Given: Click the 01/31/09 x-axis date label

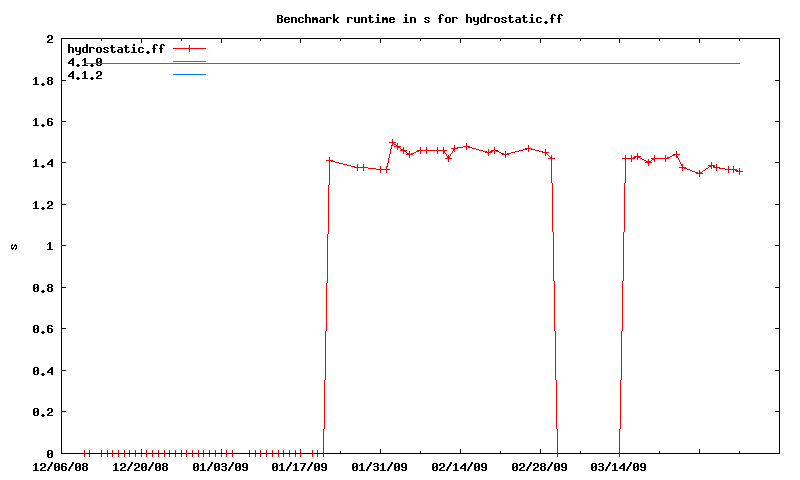Looking at the screenshot, I should pos(380,466).
